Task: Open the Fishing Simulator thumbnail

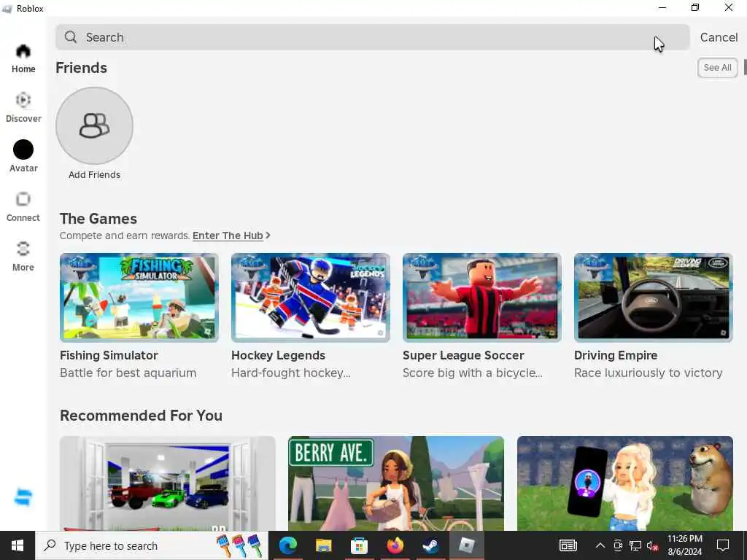Action: [x=139, y=297]
